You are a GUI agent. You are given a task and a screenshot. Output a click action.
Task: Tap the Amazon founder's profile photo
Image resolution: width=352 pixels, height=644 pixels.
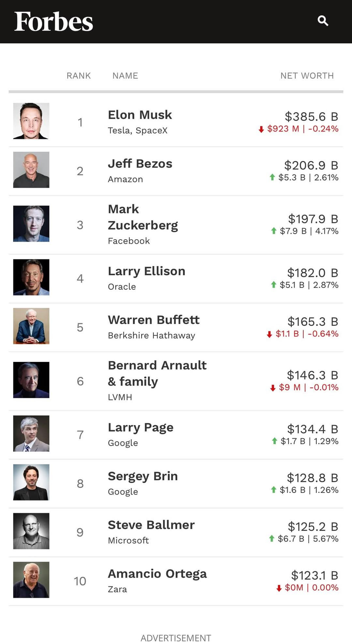click(31, 170)
